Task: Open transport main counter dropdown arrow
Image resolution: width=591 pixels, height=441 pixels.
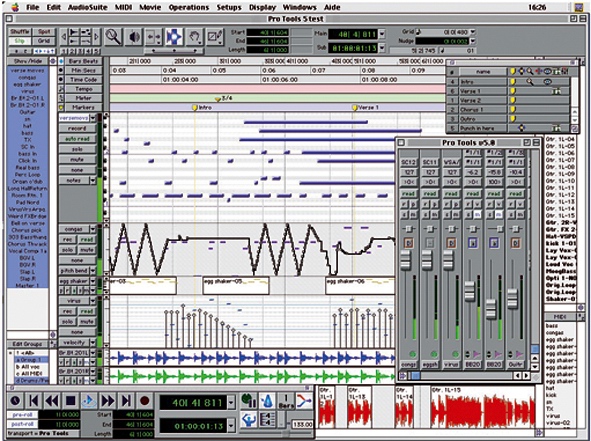Action: pos(231,403)
